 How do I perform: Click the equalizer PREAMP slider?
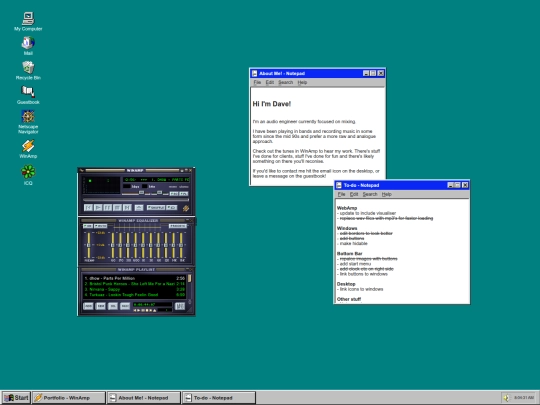point(89,245)
